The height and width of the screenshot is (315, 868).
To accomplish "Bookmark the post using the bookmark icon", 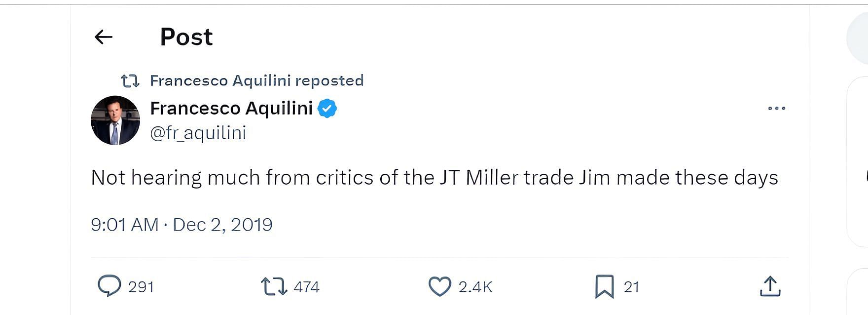I will tap(604, 286).
